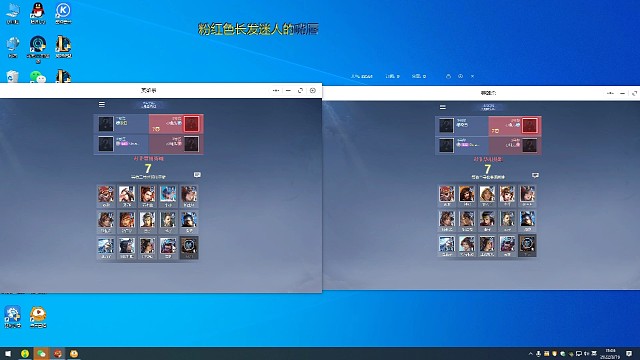Click WeChat icon on the taskbar
Image resolution: width=640 pixels, height=360 pixels.
(x=41, y=353)
